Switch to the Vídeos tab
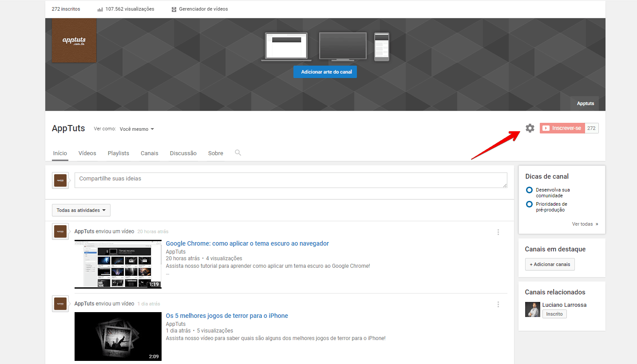 point(87,153)
